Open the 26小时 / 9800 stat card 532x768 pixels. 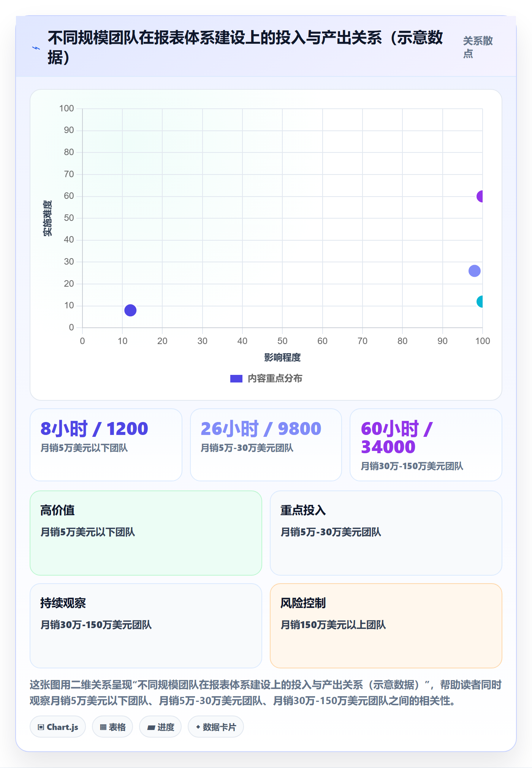(x=266, y=445)
